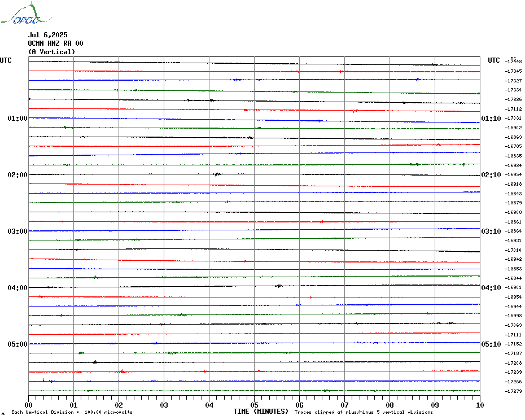Screen dimensions: 525x420
Task: Click the 05:10 time label
Action: coord(491,344)
